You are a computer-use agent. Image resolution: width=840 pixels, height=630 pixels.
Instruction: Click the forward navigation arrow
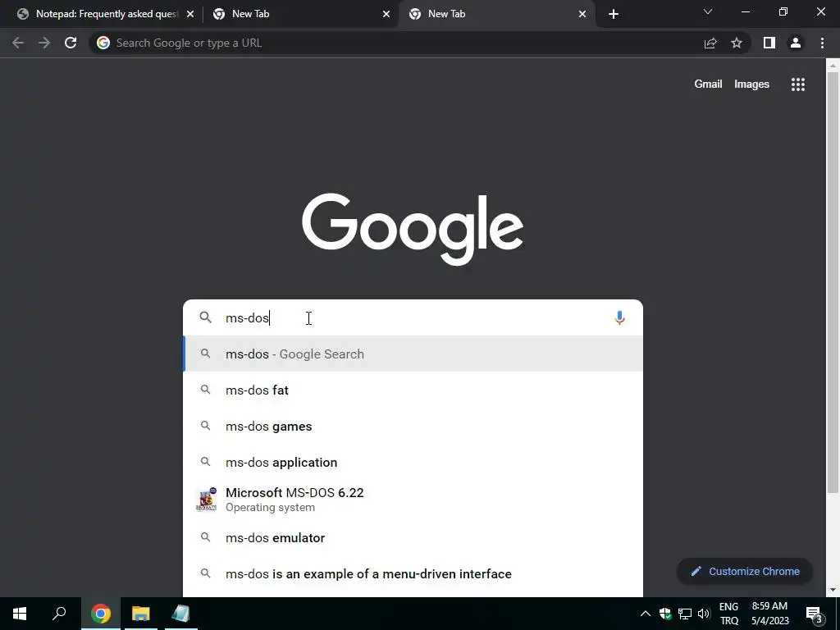click(x=44, y=43)
